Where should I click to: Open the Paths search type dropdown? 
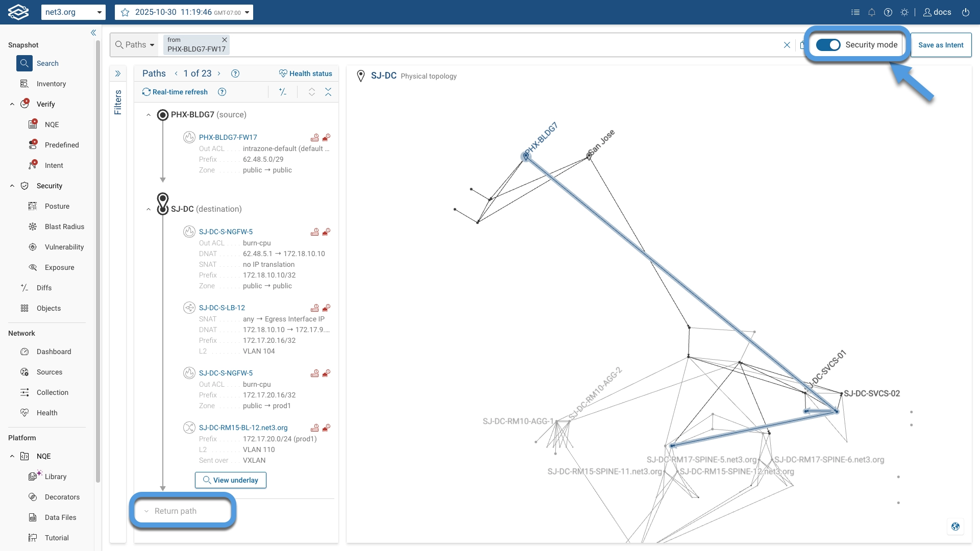(135, 45)
